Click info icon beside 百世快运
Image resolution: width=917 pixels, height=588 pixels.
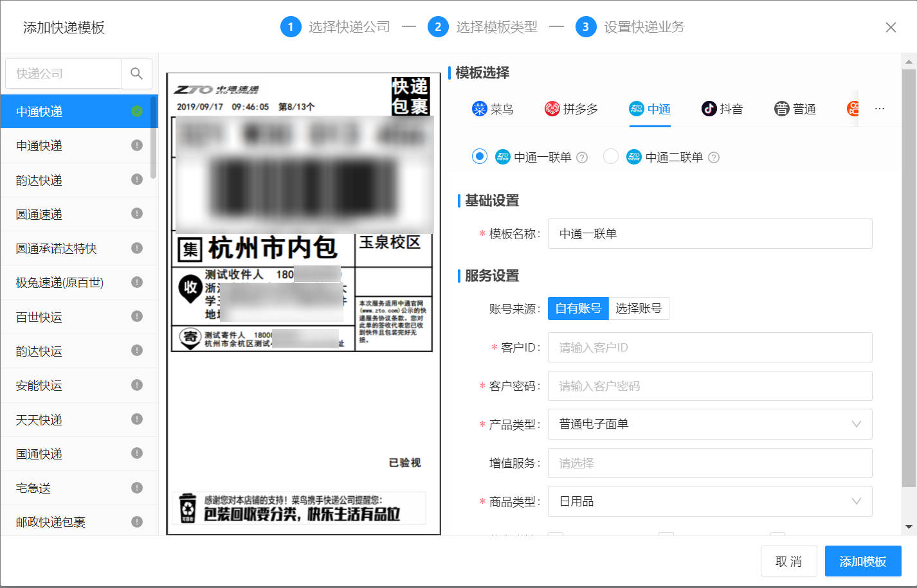click(137, 316)
